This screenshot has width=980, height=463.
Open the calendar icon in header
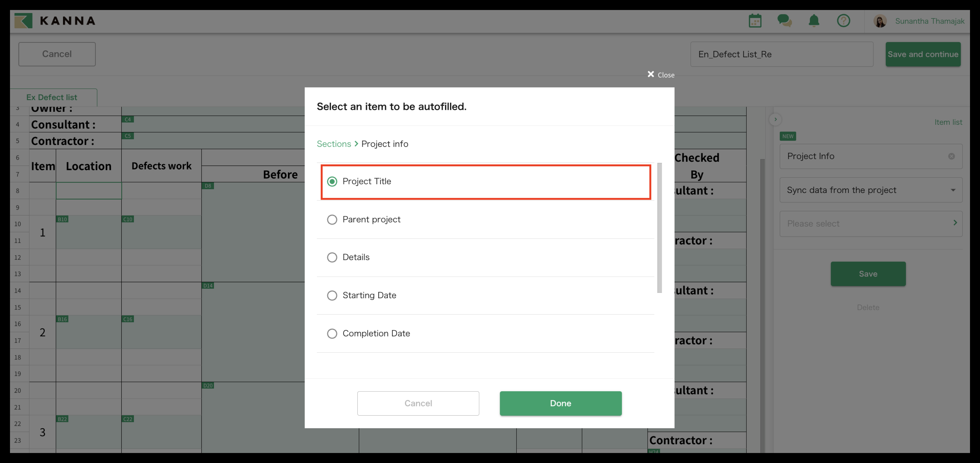click(x=755, y=20)
